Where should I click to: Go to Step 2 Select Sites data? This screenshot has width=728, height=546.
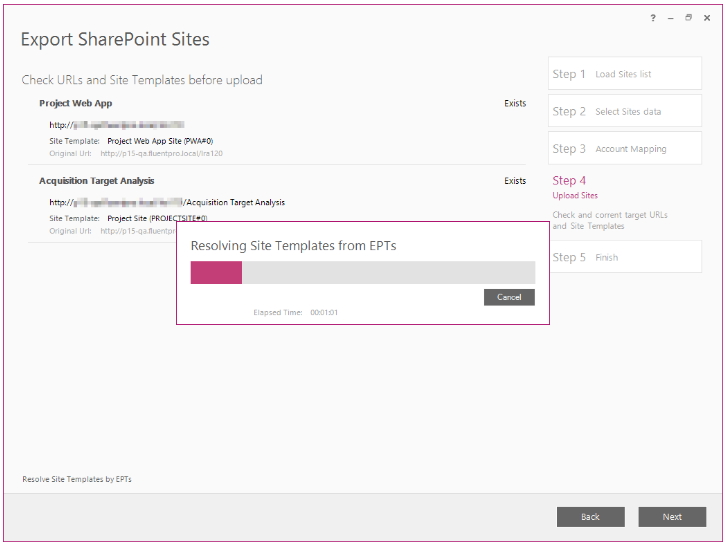624,111
